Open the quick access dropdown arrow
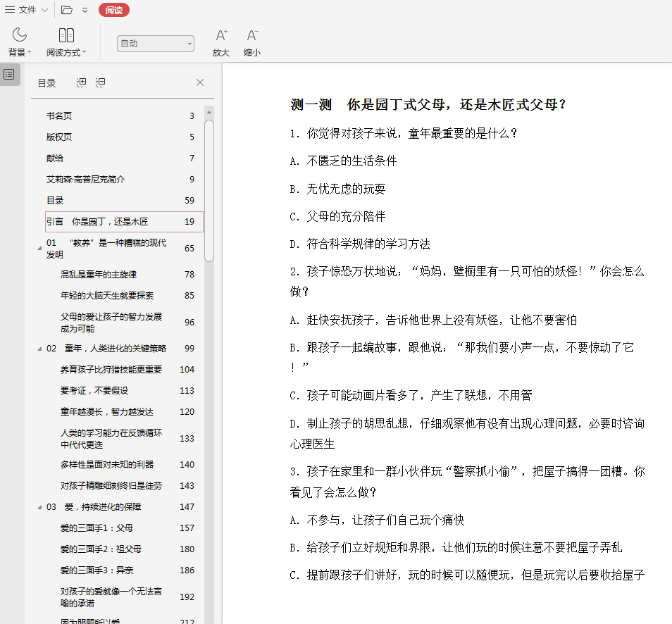The image size is (672, 624). click(x=85, y=10)
